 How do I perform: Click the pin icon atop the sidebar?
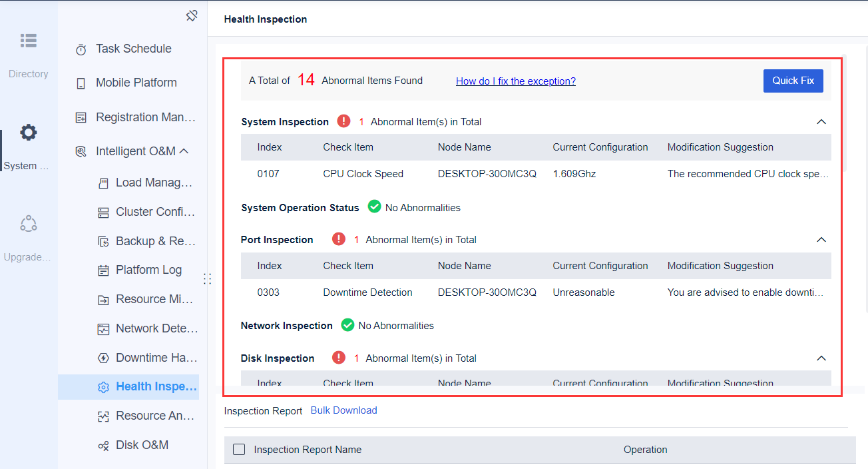(x=192, y=15)
